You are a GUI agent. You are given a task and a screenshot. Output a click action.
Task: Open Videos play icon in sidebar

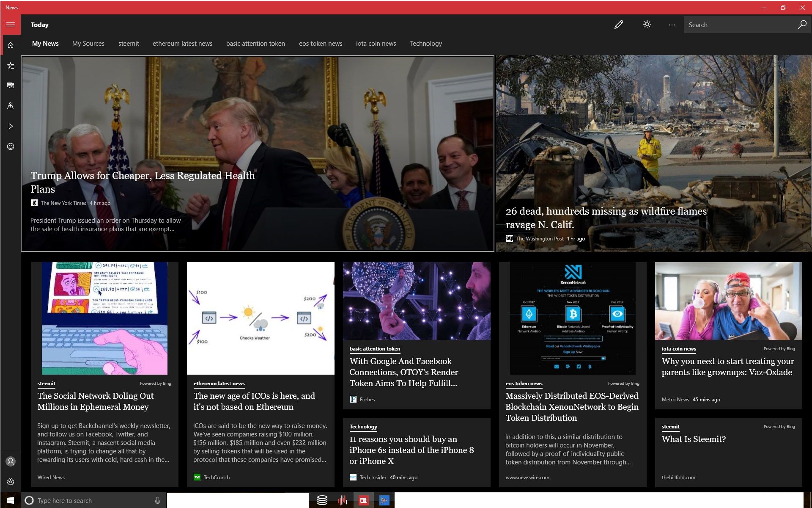(x=11, y=126)
